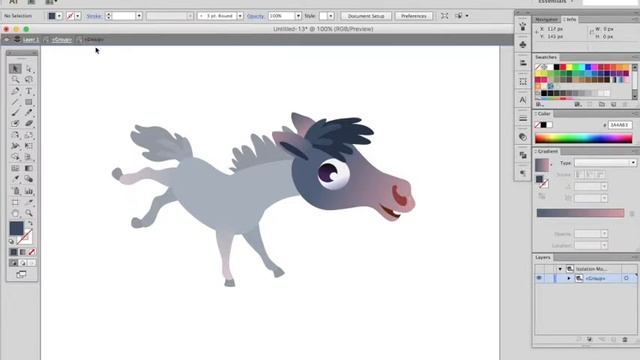Set paint mode to None
This screenshot has height=360, width=640.
click(31, 252)
